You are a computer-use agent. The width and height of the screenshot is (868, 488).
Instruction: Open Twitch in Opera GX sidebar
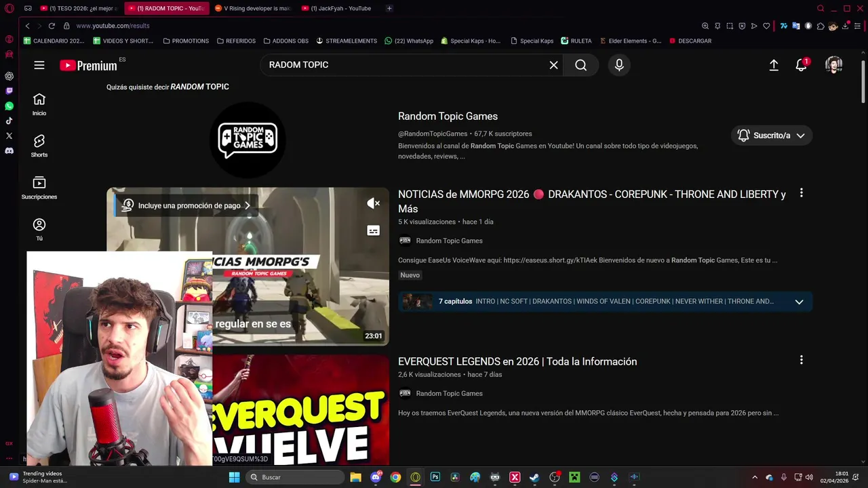(x=9, y=91)
